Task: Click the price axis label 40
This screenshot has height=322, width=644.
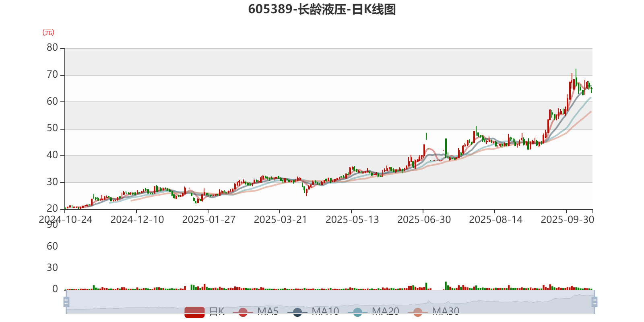Action: click(x=52, y=155)
